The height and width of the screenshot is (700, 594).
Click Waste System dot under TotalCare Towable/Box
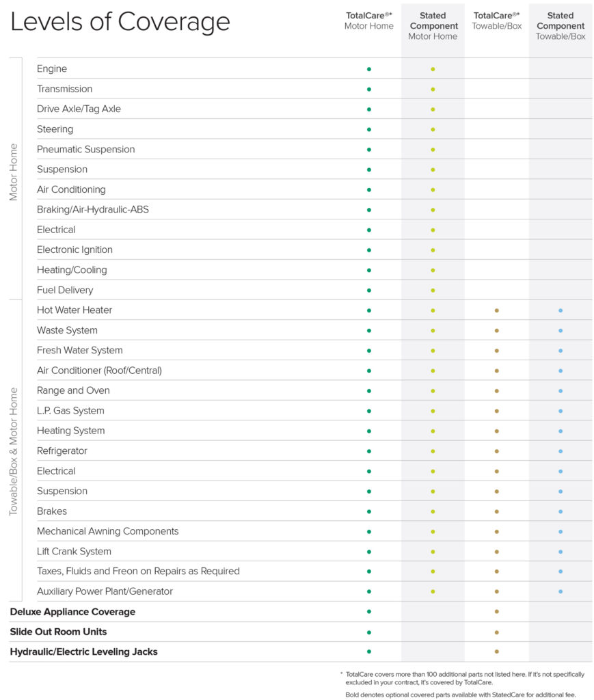[x=496, y=330]
